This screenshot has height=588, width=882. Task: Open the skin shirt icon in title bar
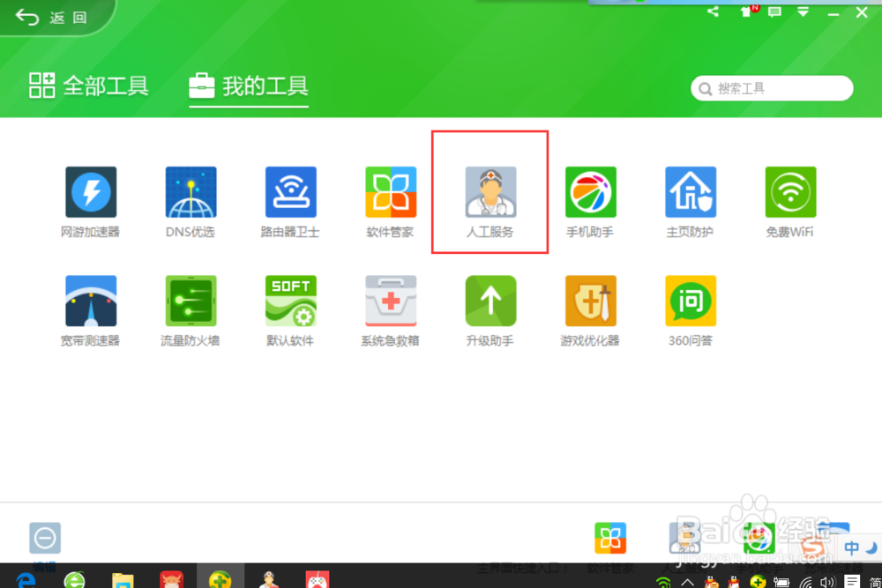[746, 11]
